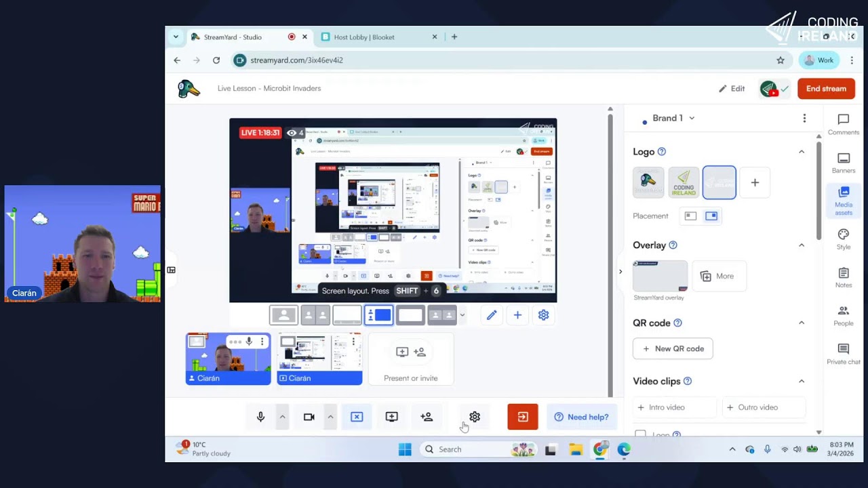868x488 pixels.
Task: Collapse the Video clips section
Action: 801,382
